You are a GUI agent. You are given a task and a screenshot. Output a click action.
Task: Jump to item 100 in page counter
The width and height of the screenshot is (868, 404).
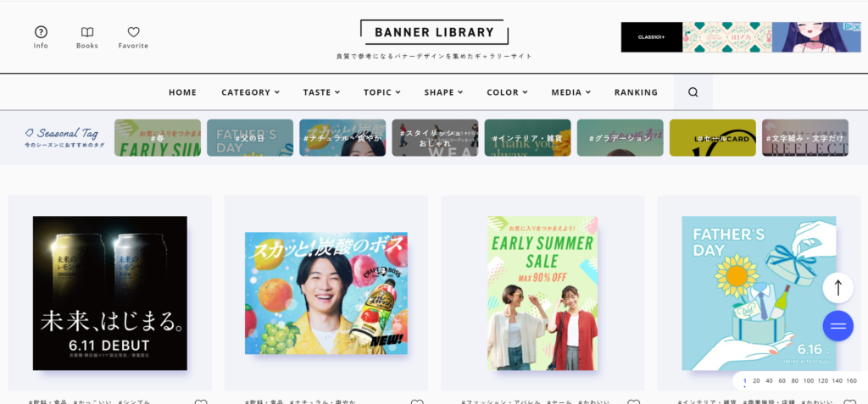809,381
